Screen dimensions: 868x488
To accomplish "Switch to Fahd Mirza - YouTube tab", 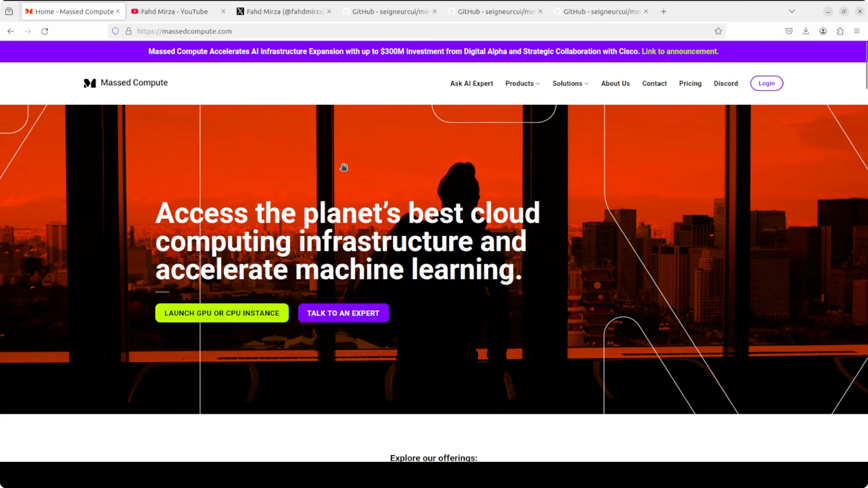I will click(174, 12).
